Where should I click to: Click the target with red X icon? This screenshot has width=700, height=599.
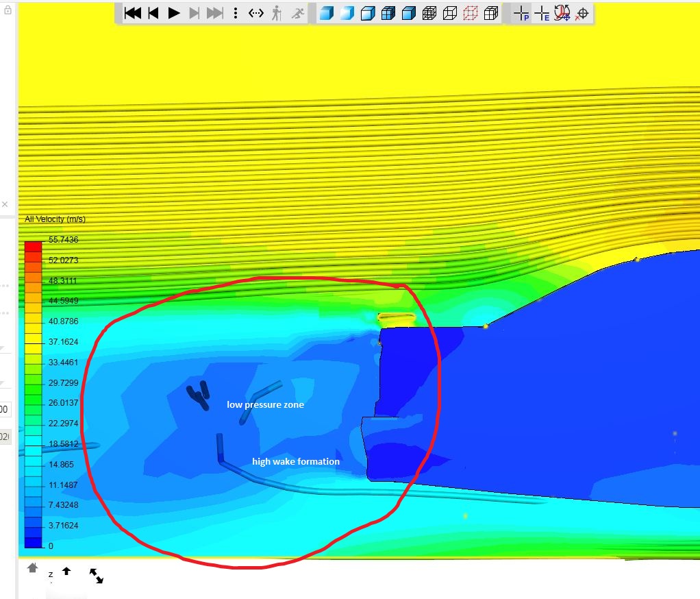582,14
